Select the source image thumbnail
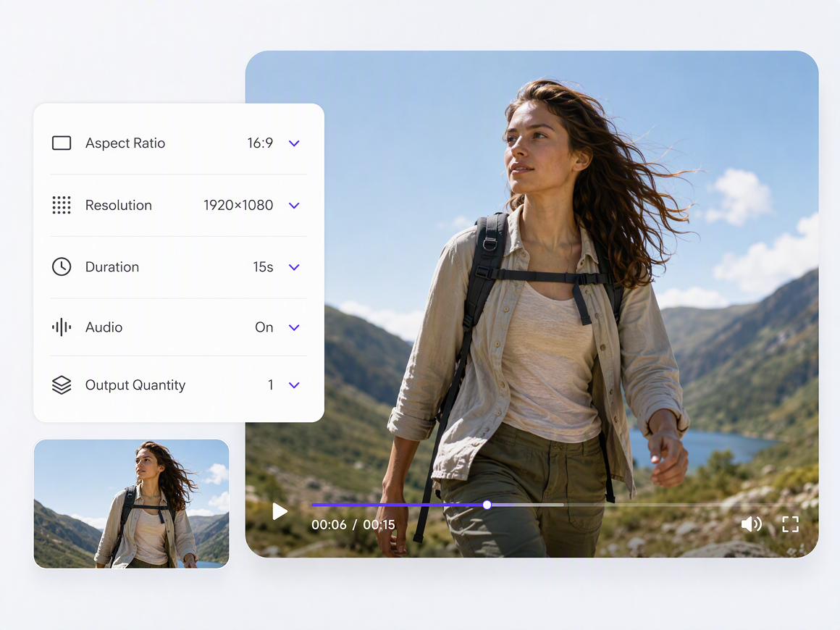This screenshot has height=630, width=840. coord(131,503)
